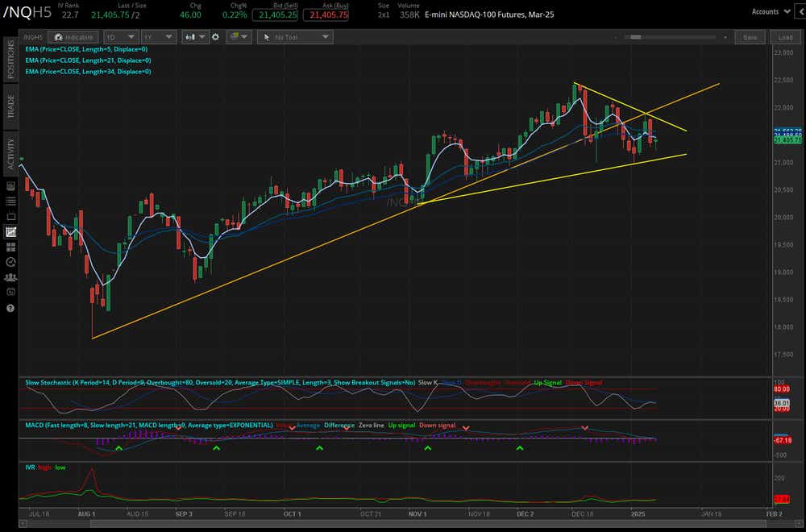Expand the 1Y range dropdown
The height and width of the screenshot is (532, 806).
coord(158,36)
